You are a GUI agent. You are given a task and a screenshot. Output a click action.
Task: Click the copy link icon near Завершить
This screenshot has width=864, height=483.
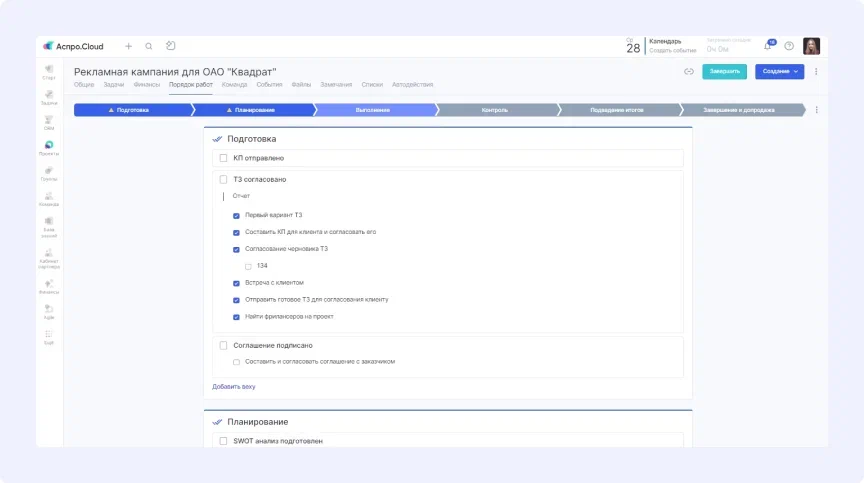coord(689,72)
